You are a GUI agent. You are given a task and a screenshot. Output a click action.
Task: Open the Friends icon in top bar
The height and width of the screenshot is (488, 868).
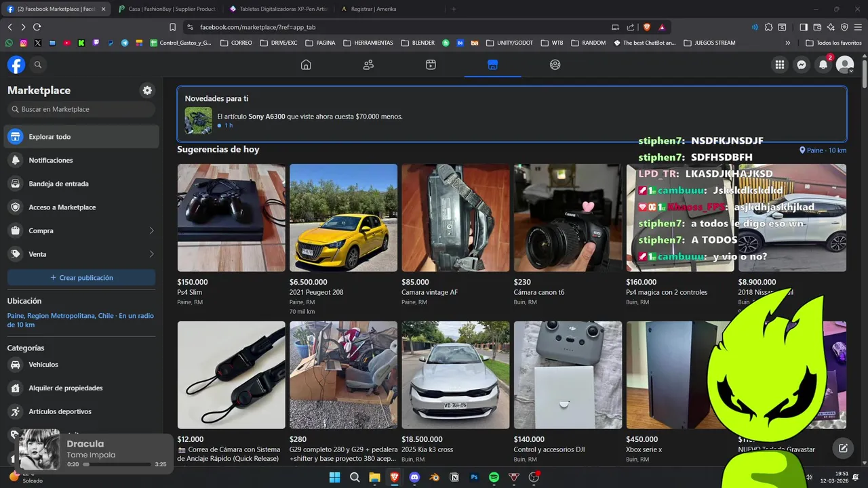point(368,64)
